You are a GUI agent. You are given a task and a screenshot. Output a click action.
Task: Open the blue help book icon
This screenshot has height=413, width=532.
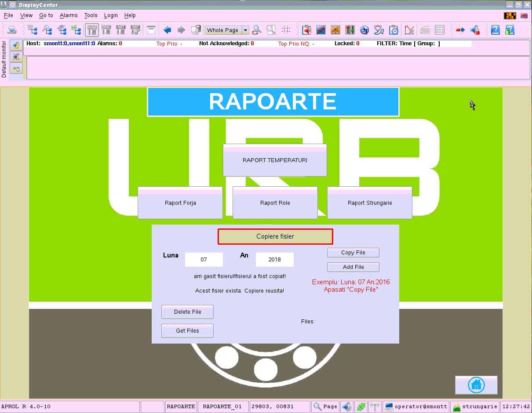coord(495,30)
